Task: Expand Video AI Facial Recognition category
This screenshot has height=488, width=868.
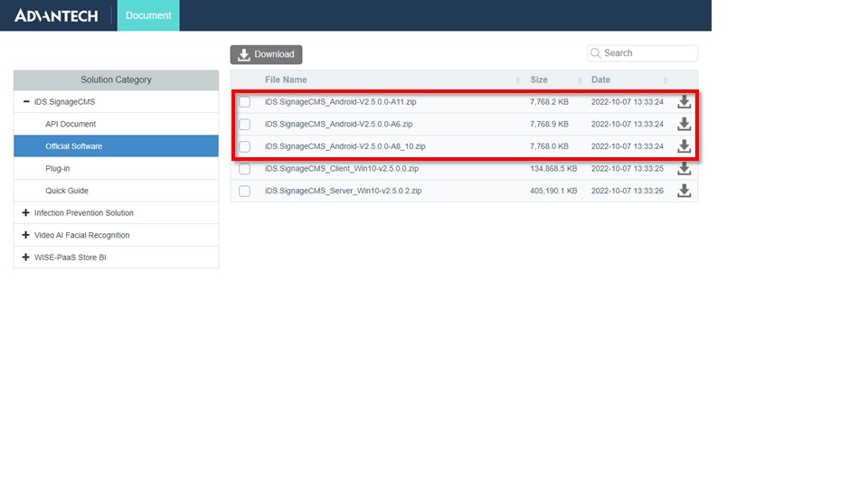Action: point(26,235)
